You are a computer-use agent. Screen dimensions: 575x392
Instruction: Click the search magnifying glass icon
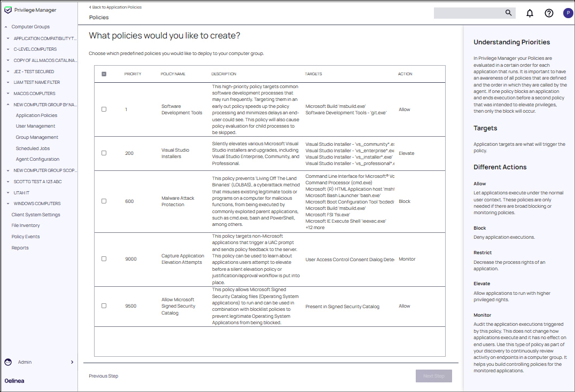(x=508, y=12)
